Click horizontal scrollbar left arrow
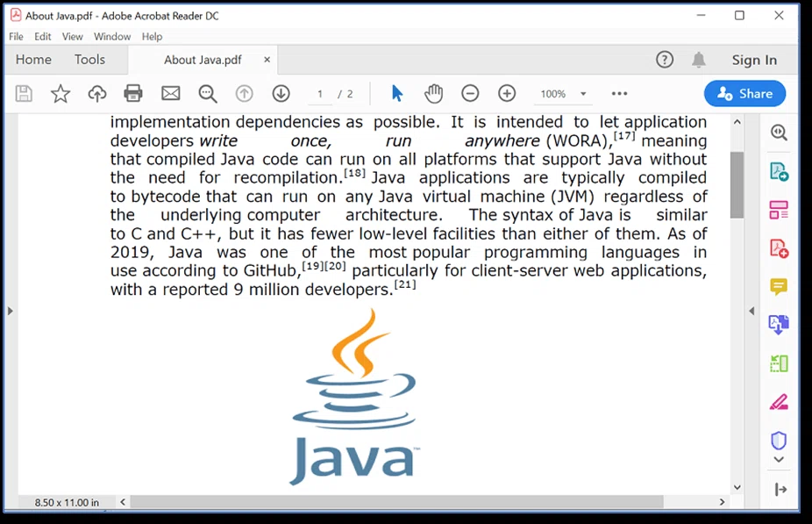812x524 pixels. (x=124, y=502)
